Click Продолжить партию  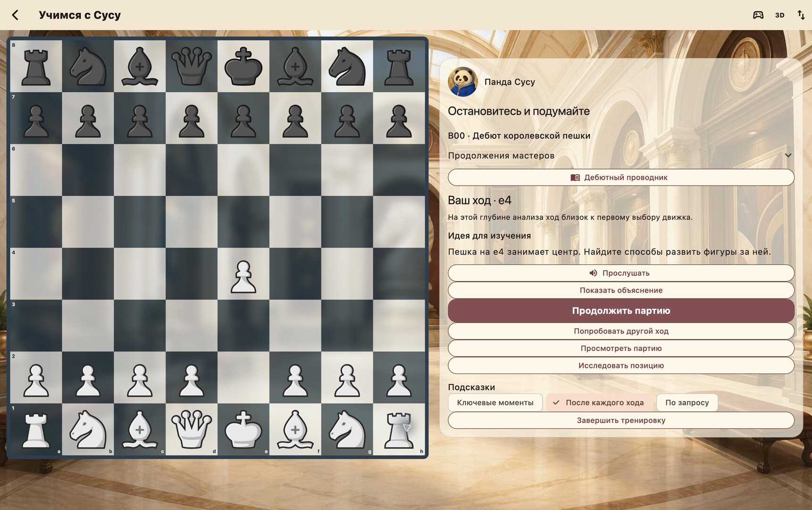pyautogui.click(x=621, y=311)
